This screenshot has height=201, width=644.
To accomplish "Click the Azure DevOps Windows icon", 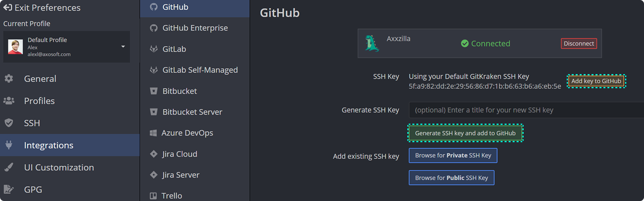I will 153,133.
